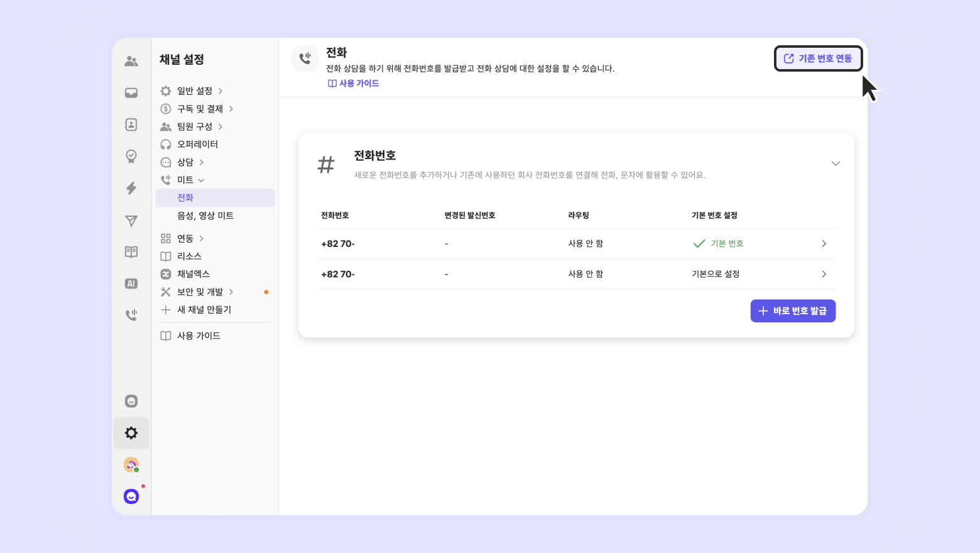Click the 라우팅 column header
Screen dimensions: 980x553
579,216
